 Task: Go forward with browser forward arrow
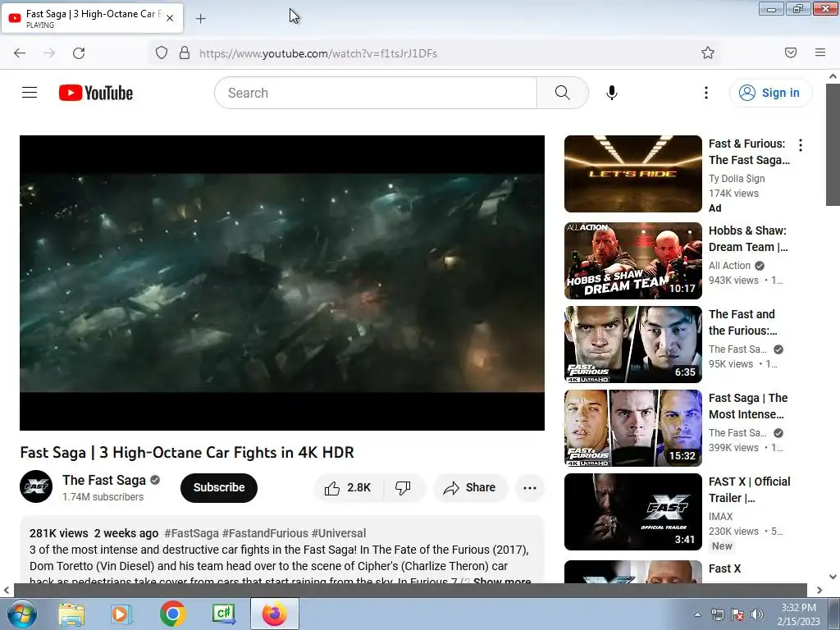point(49,53)
